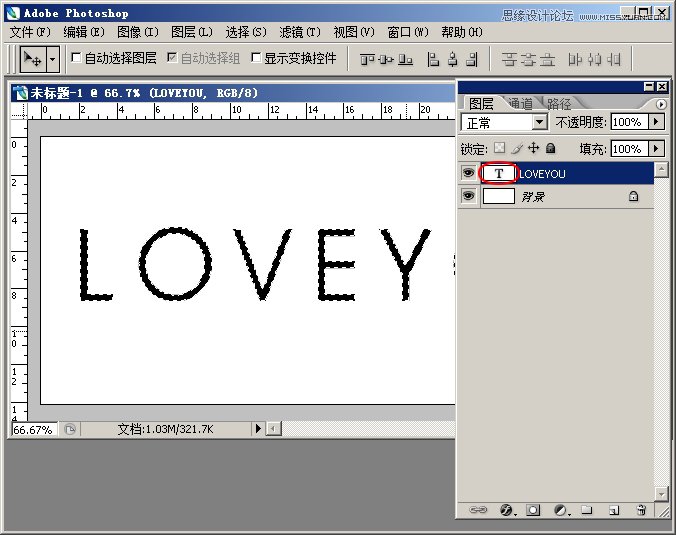Screen dimensions: 676x535
Task: Create a new layer group folder
Action: coord(587,510)
